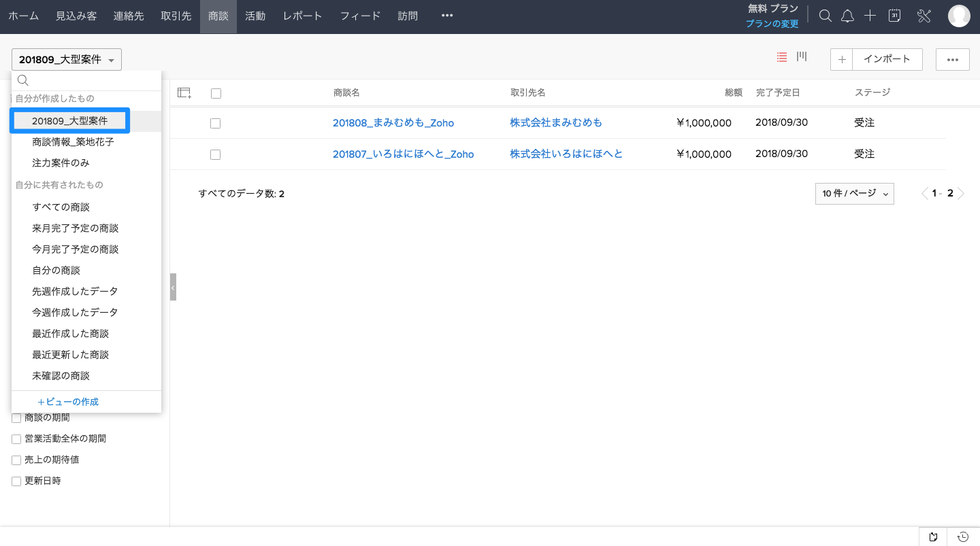Open the search magnifier in top bar

(825, 16)
